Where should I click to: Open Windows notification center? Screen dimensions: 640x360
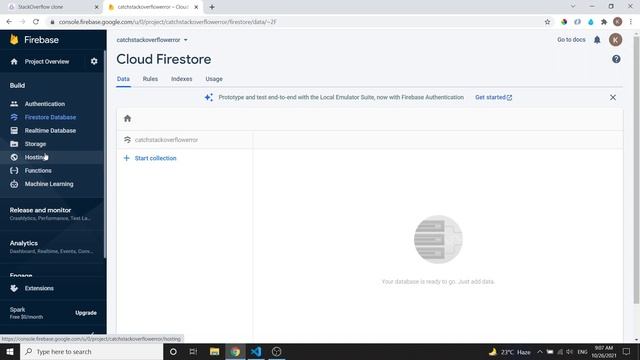pos(627,351)
